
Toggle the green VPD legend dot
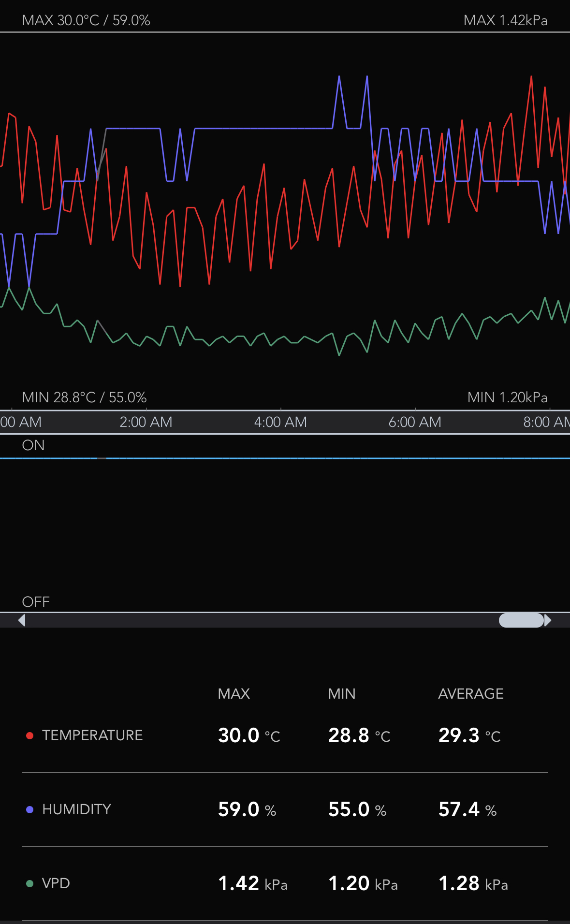29,883
